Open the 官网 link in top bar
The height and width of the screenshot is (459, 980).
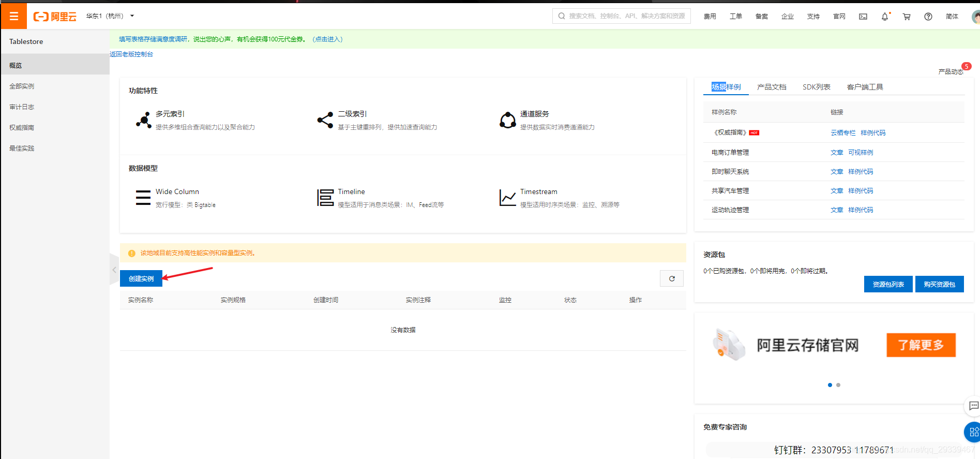pyautogui.click(x=839, y=17)
